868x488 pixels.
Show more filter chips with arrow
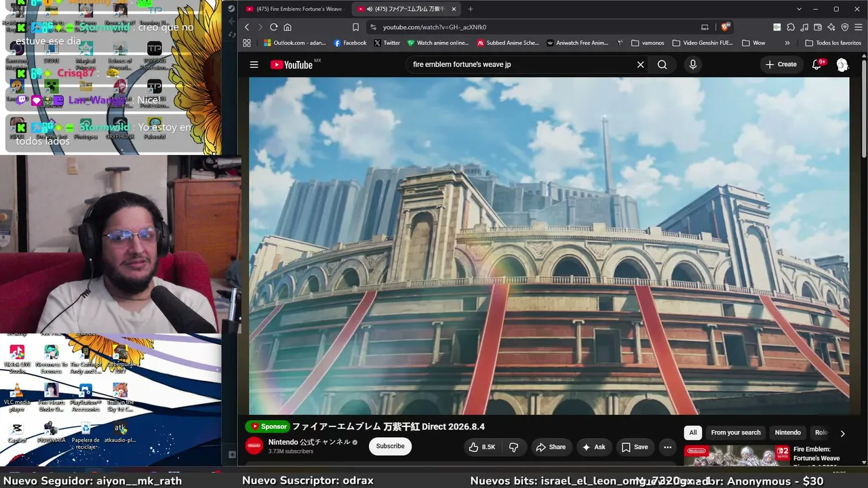(x=842, y=433)
